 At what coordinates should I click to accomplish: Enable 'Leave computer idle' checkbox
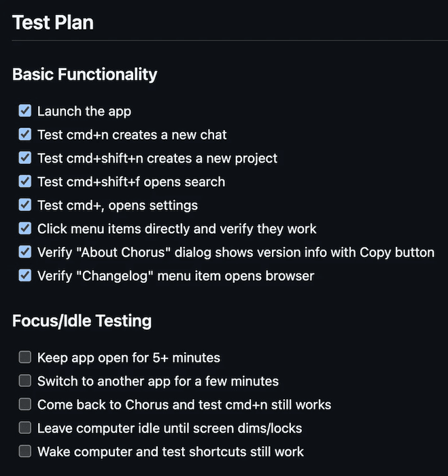pos(25,428)
